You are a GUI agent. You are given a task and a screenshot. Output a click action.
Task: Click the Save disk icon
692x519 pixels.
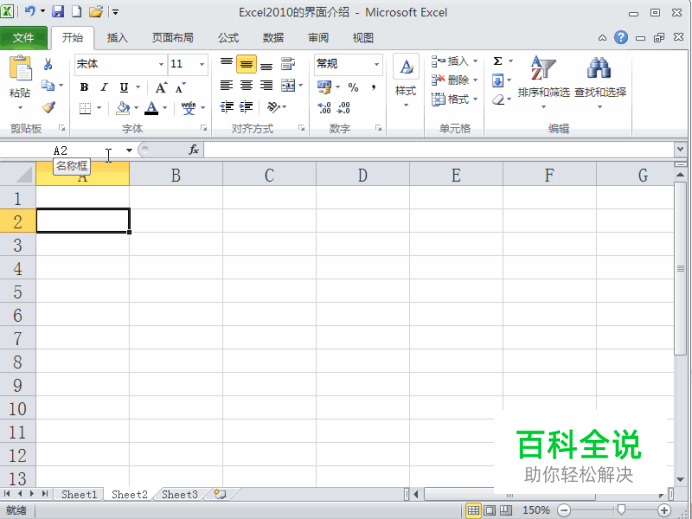58,11
